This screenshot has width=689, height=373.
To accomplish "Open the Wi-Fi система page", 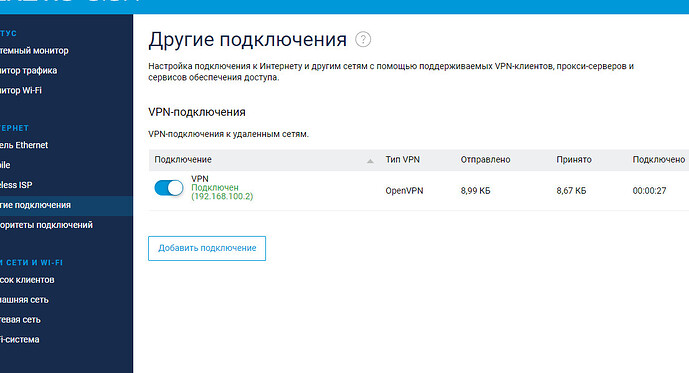I will pyautogui.click(x=20, y=340).
